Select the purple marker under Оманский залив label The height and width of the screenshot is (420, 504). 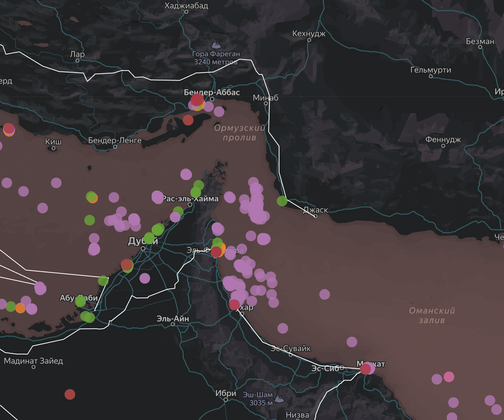coord(352,342)
